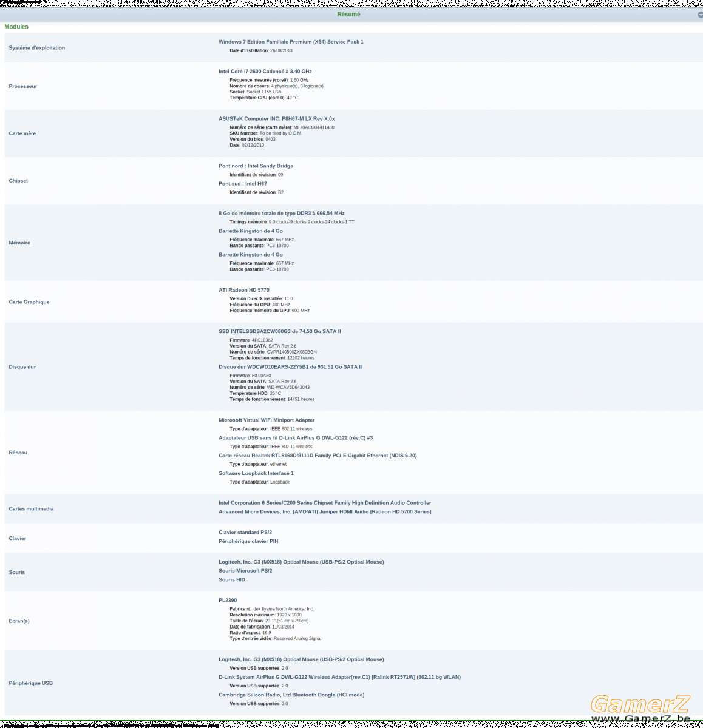
Task: Select the Resolution maximum 1920 x 1080 line
Action: (265, 615)
